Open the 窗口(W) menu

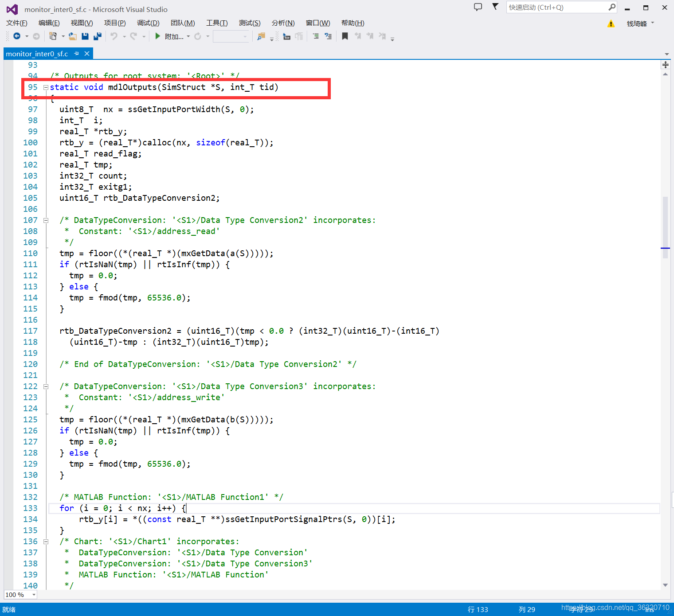[x=318, y=23]
